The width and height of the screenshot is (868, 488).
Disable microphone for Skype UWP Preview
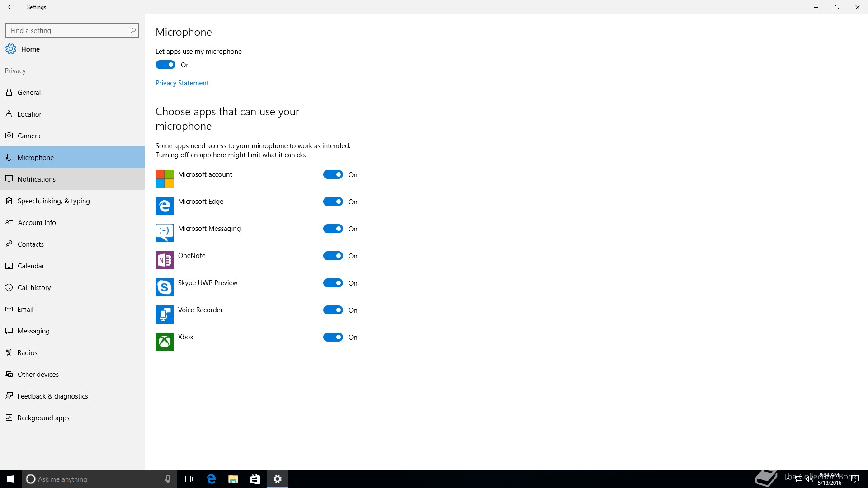pyautogui.click(x=333, y=283)
